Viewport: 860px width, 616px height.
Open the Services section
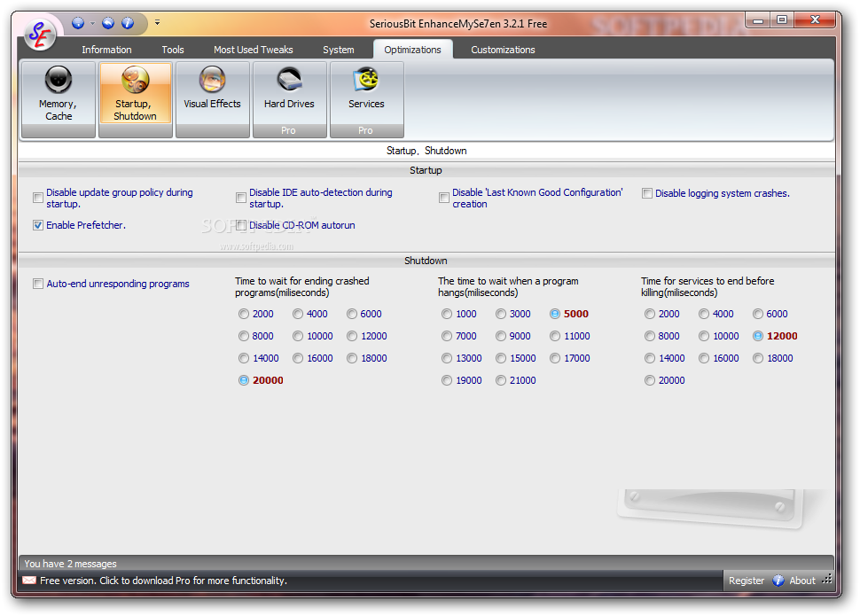pos(366,99)
